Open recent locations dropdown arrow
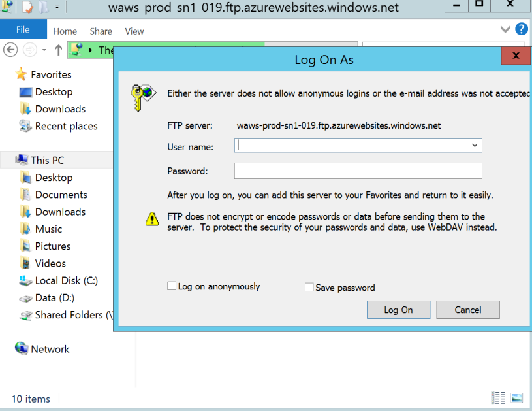 click(x=44, y=50)
